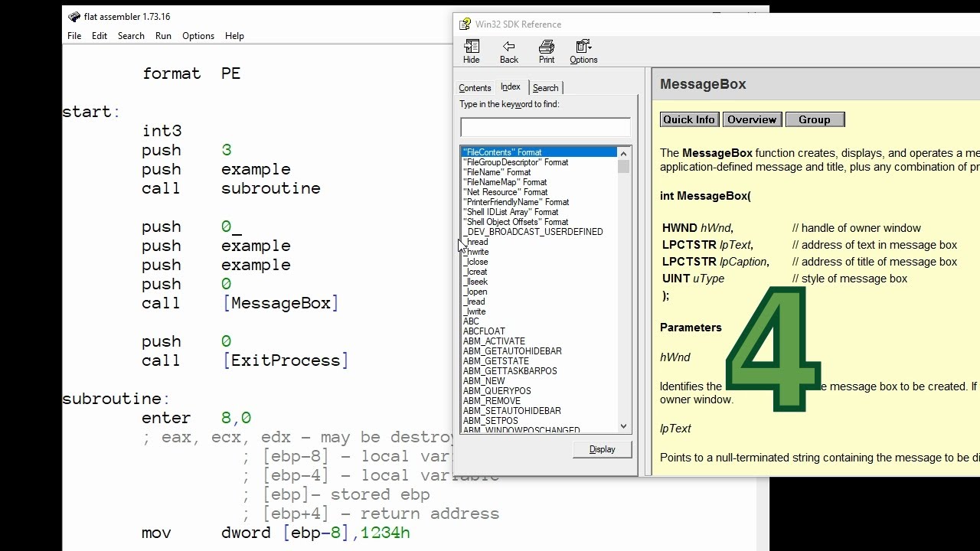
Task: Select "Shell IDList Array" Format entry
Action: pos(511,212)
